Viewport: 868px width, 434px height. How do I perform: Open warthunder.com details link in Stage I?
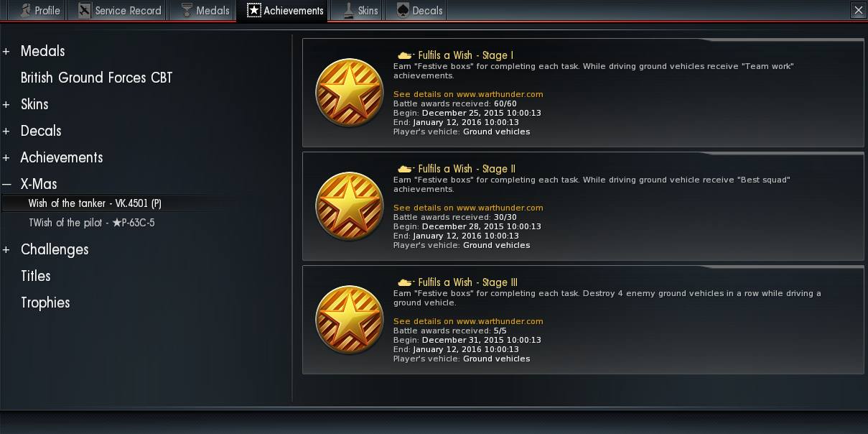point(468,94)
